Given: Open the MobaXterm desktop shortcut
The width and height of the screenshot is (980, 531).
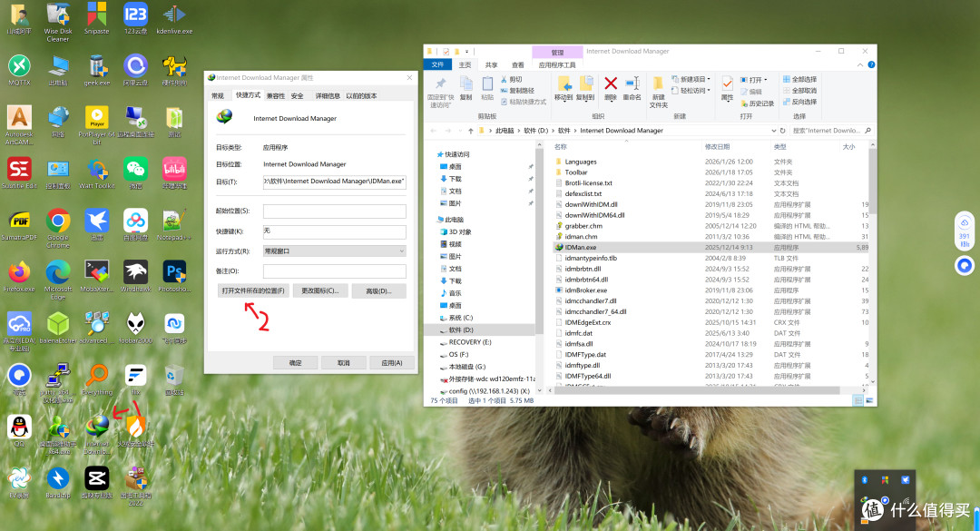Looking at the screenshot, I should point(97,277).
